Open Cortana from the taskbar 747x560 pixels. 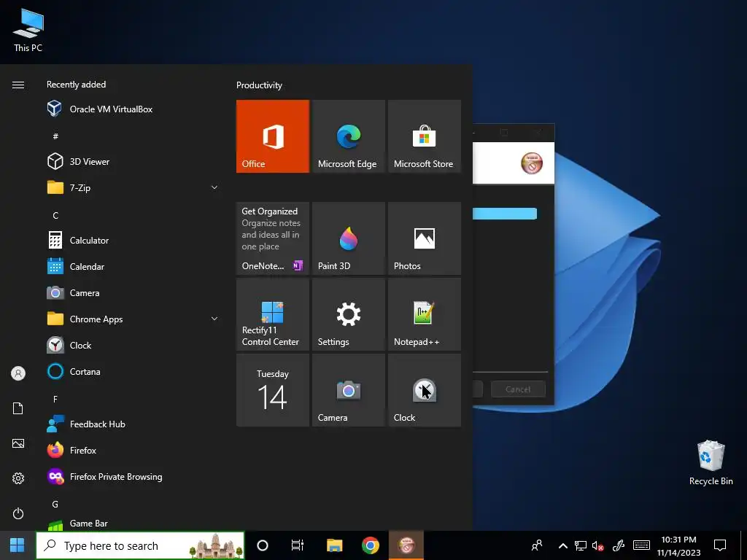point(263,545)
